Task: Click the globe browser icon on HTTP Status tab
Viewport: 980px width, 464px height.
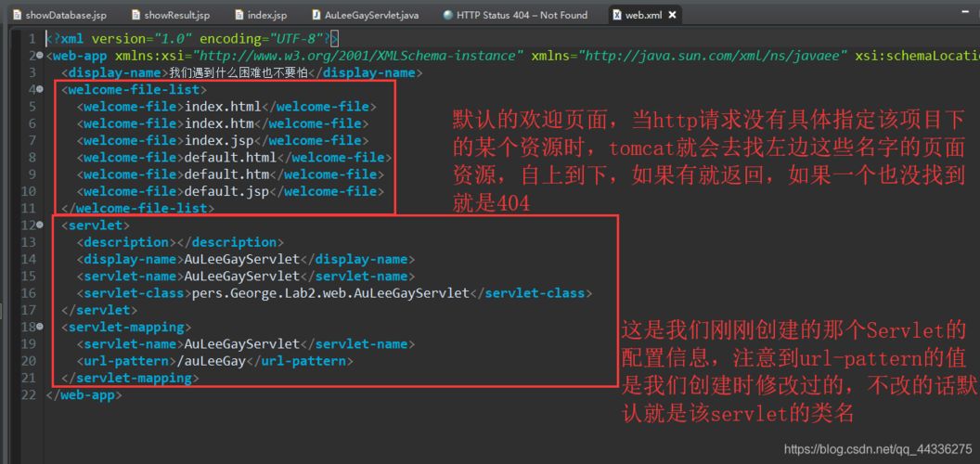Action: coord(447,15)
